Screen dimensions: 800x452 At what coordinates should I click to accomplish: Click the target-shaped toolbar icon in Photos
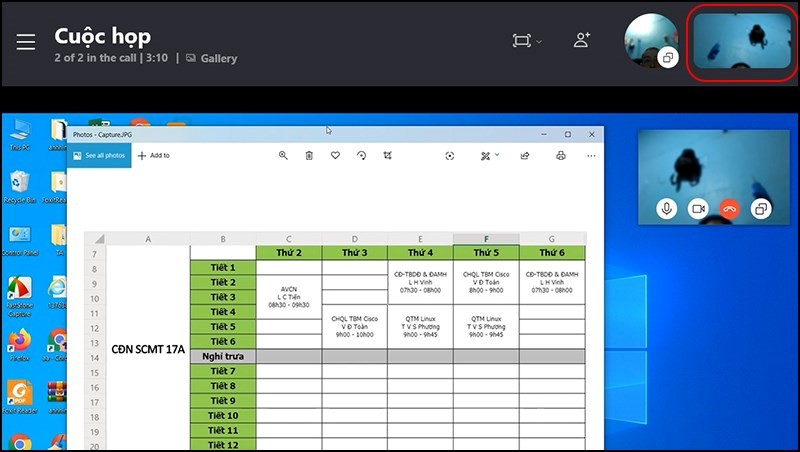pyautogui.click(x=449, y=156)
